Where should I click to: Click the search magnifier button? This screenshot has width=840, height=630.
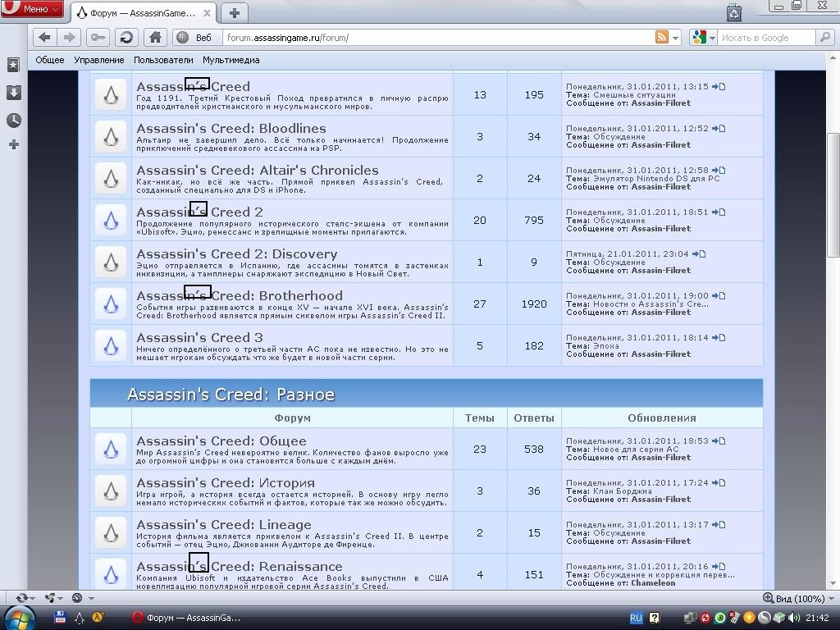click(x=824, y=38)
